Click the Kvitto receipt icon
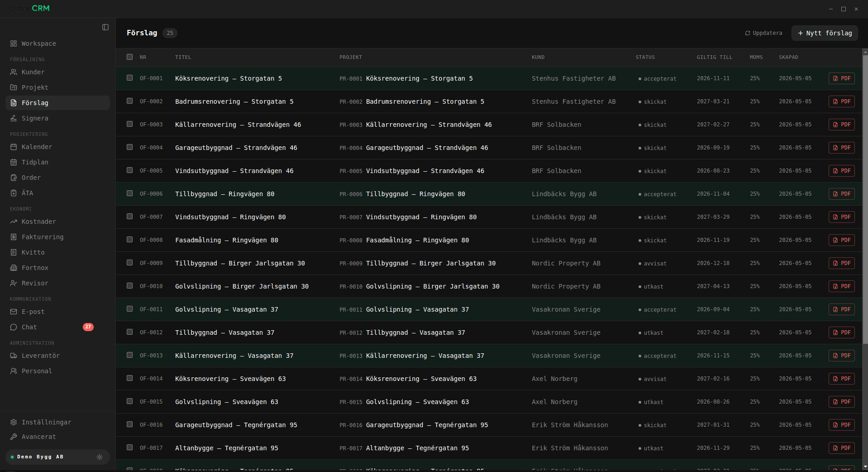Image resolution: width=868 pixels, height=472 pixels. click(14, 252)
